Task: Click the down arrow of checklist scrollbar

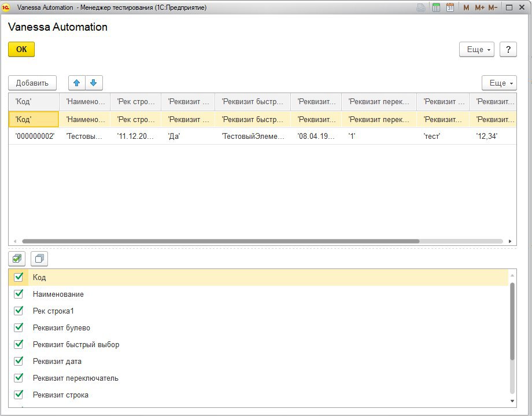Action: click(x=512, y=401)
